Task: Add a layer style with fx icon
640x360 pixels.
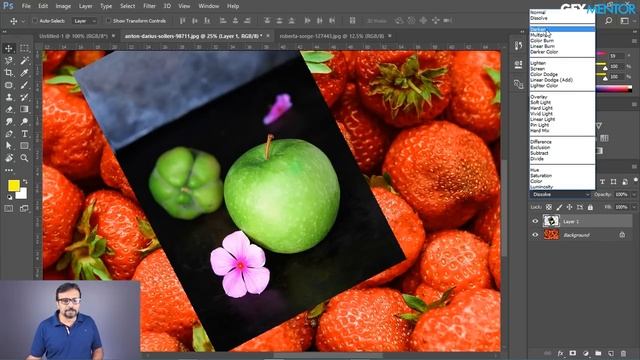Action: [x=560, y=353]
